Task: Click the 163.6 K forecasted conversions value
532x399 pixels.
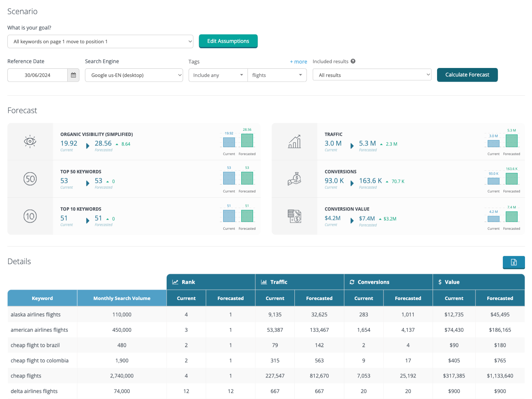Action: point(371,181)
